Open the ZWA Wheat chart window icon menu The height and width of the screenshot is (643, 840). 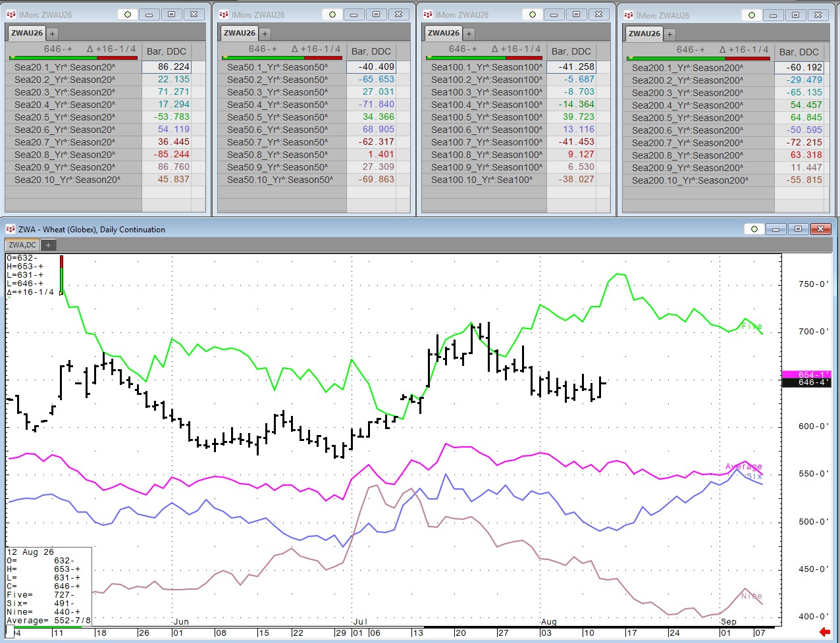point(10,229)
